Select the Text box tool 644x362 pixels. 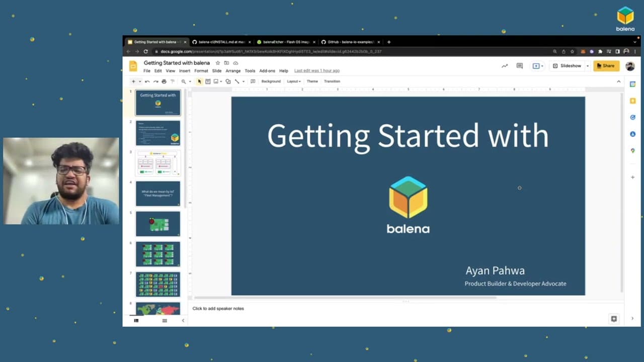208,81
